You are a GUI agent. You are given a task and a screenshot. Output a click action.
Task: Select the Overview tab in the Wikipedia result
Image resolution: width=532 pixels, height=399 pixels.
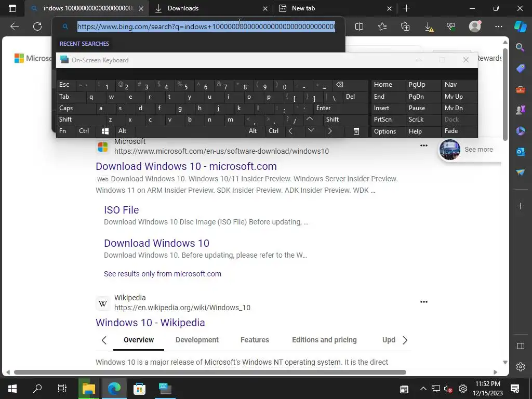click(139, 340)
